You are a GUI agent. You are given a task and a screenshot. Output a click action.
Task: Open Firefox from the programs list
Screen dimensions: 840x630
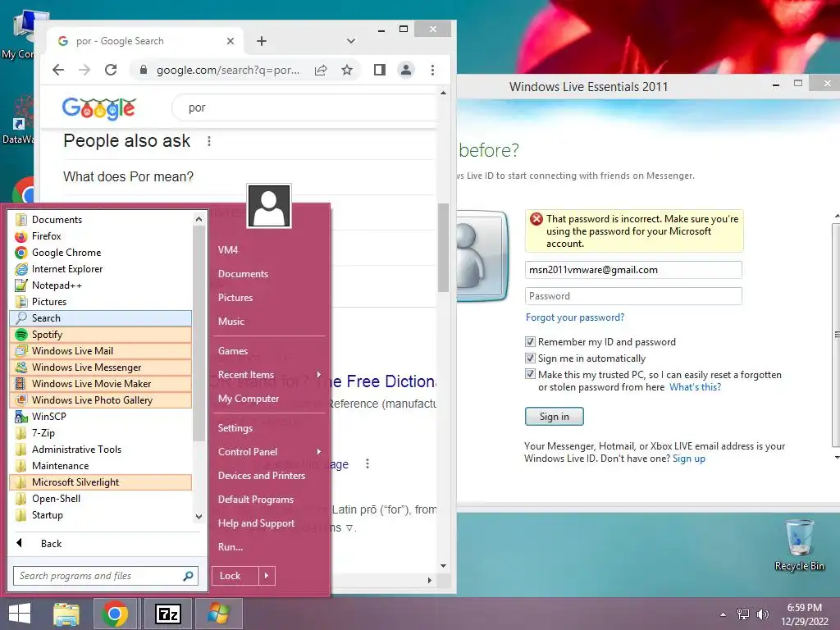pos(100,235)
